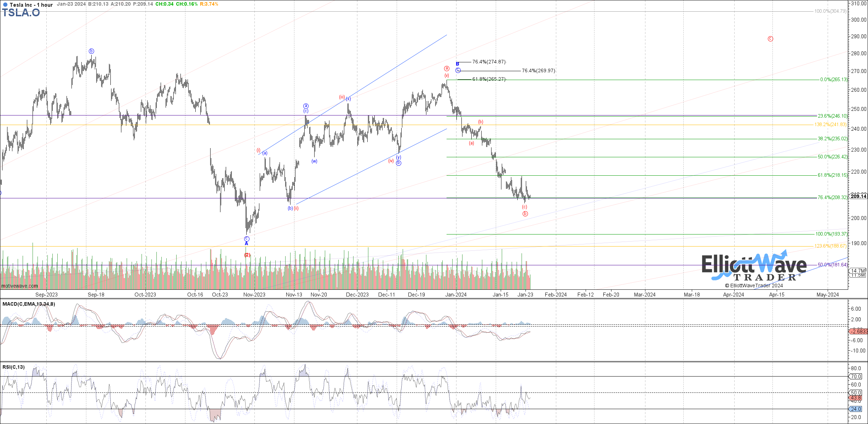Select the Jan-23 2024 date in header

pos(71,4)
